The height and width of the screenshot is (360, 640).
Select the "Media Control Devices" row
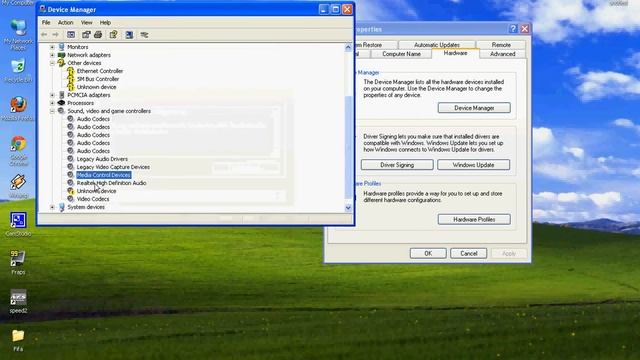(x=104, y=175)
